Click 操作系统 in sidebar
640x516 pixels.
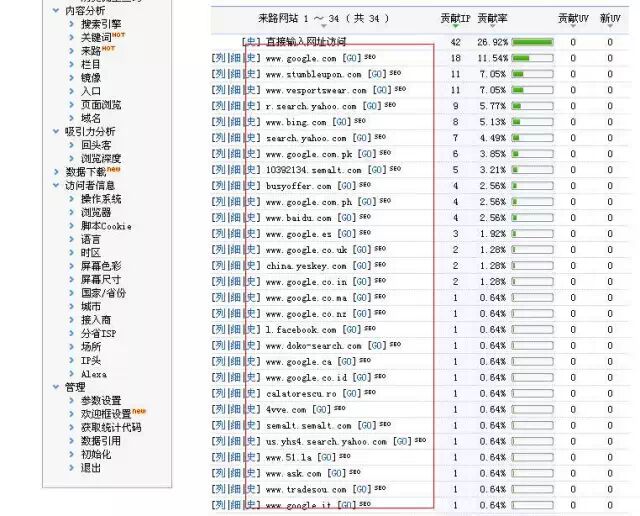(x=101, y=199)
